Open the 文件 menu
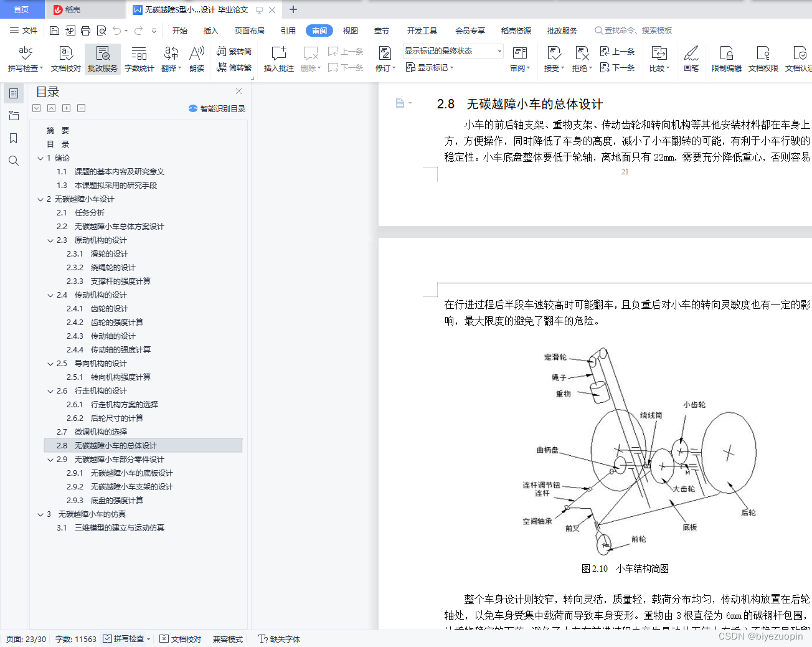This screenshot has height=647, width=812. click(x=24, y=31)
